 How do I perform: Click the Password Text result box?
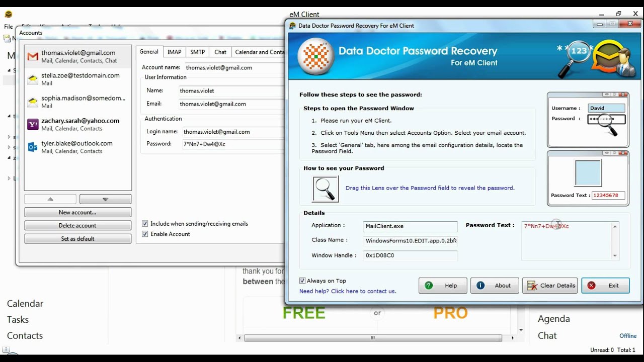pos(570,241)
